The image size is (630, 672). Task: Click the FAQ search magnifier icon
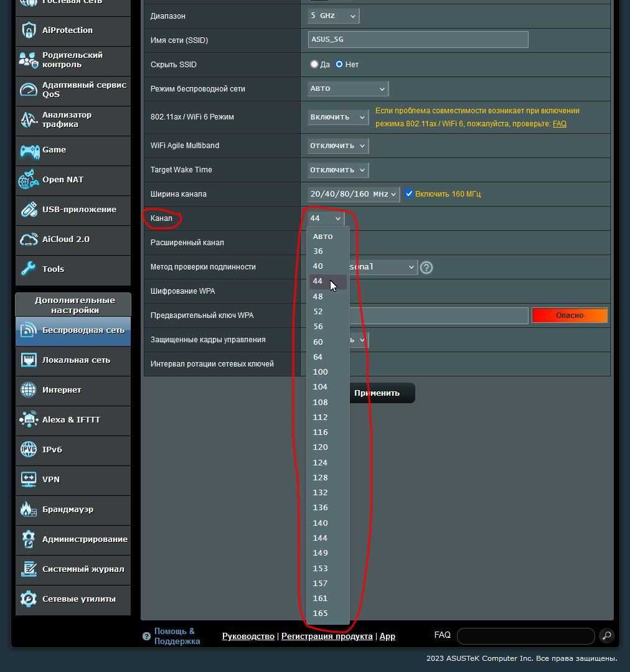607,635
